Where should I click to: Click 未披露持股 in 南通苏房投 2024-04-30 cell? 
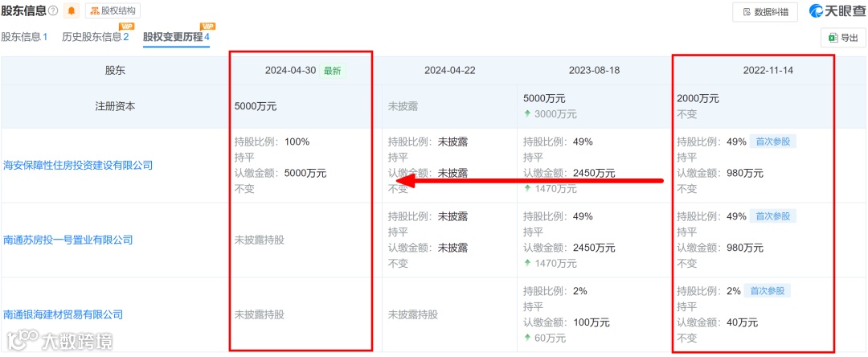click(x=259, y=240)
